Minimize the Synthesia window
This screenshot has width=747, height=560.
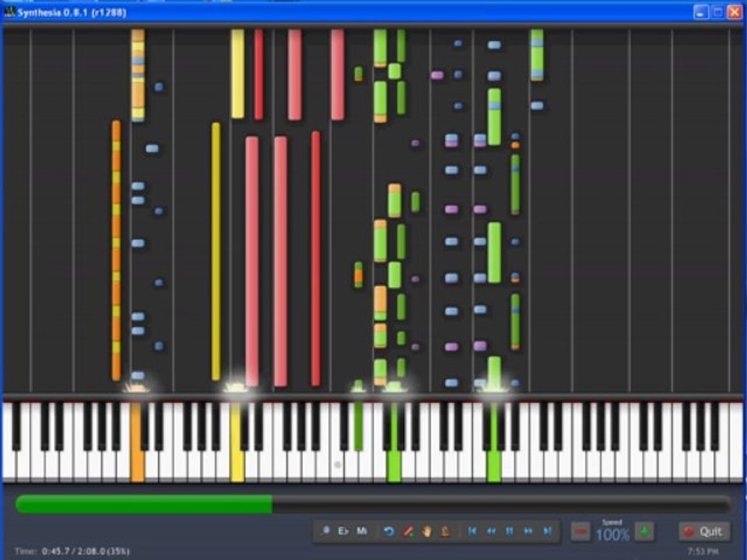700,12
